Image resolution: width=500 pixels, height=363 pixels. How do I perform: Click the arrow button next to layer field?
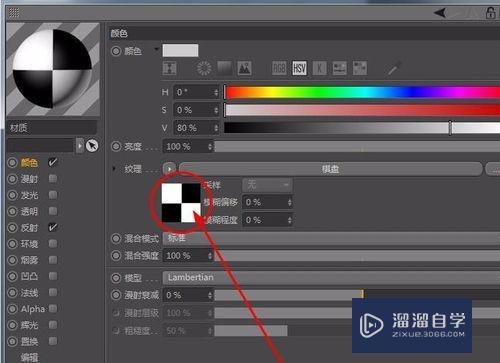click(80, 146)
